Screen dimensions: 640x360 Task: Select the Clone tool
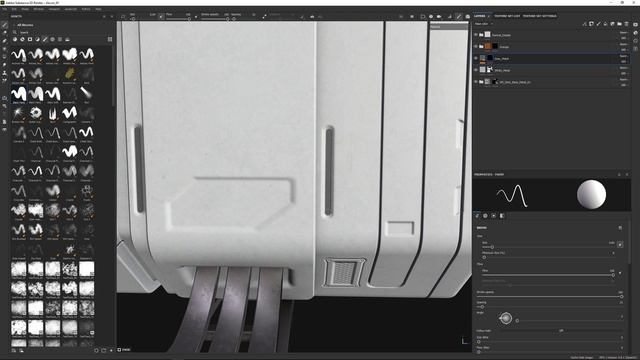5,73
